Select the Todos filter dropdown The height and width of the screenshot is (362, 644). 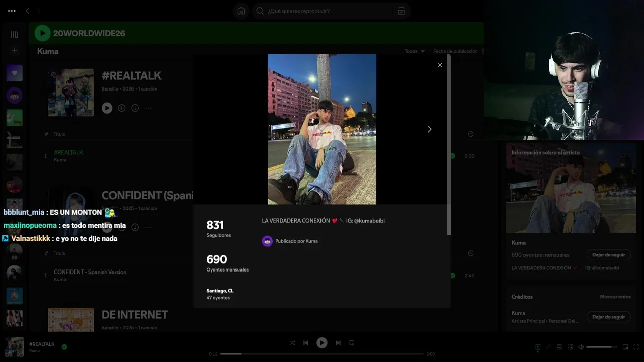[415, 51]
